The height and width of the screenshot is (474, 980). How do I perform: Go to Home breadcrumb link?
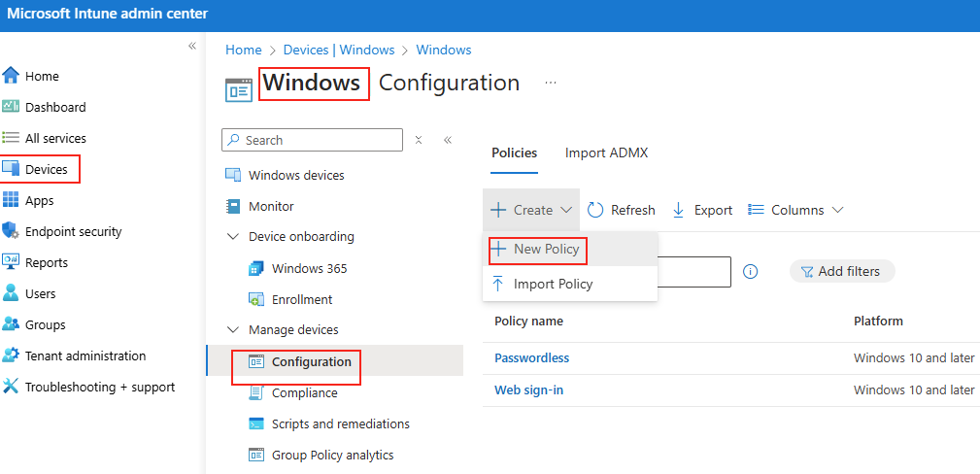click(243, 51)
